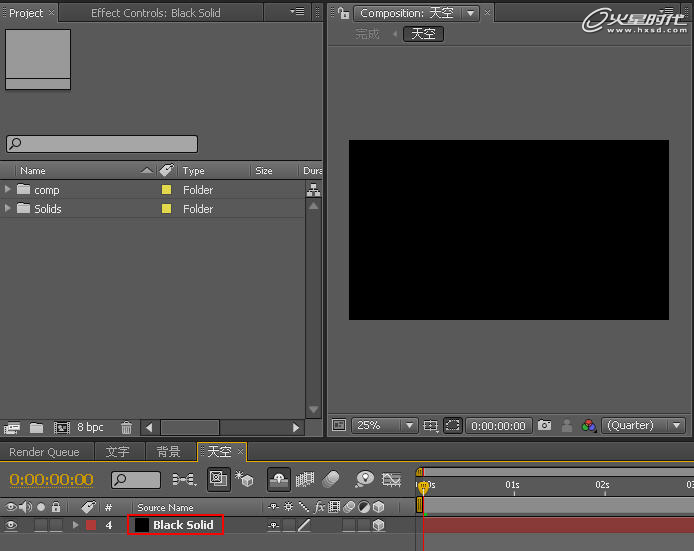Toggle adjustment layer box on Black Solid
This screenshot has width=694, height=551.
point(364,525)
